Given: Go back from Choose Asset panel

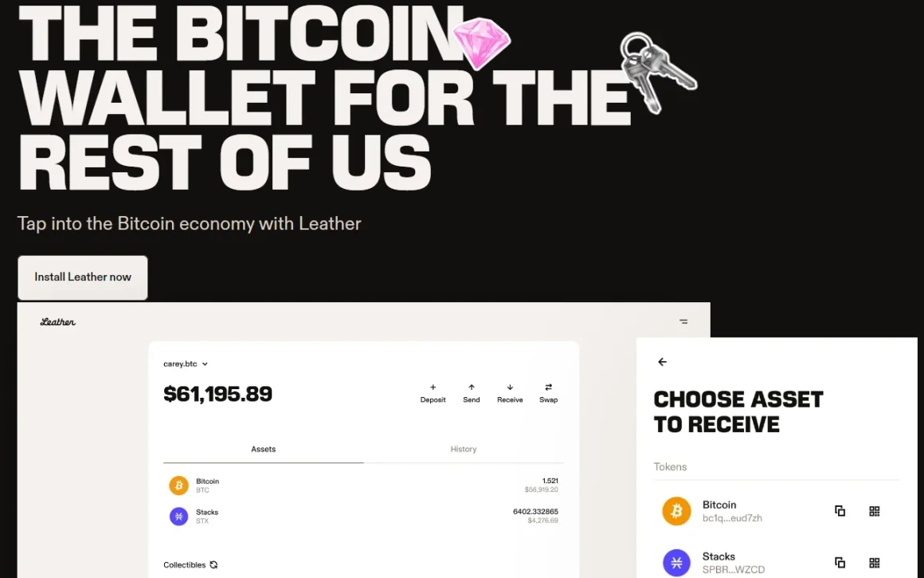Looking at the screenshot, I should (662, 362).
